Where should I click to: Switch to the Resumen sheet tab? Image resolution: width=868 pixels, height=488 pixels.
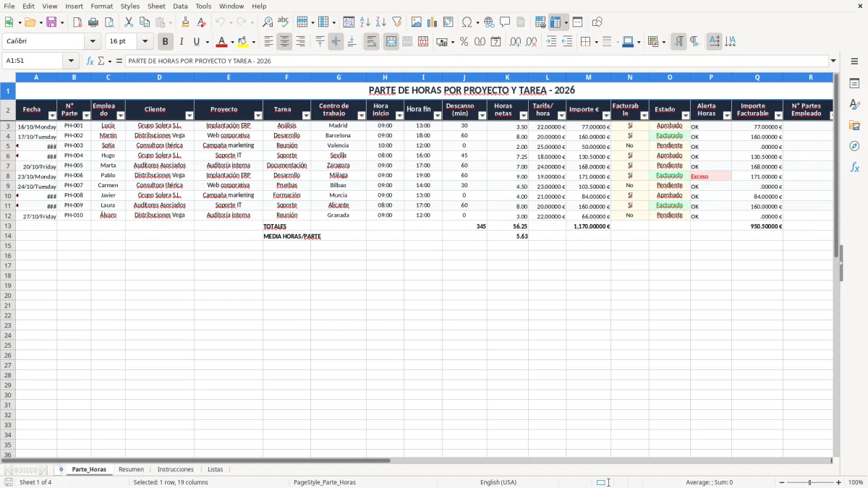tap(131, 469)
